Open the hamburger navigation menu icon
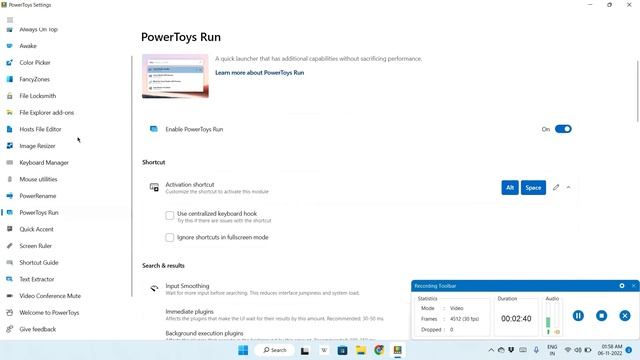 click(10, 20)
